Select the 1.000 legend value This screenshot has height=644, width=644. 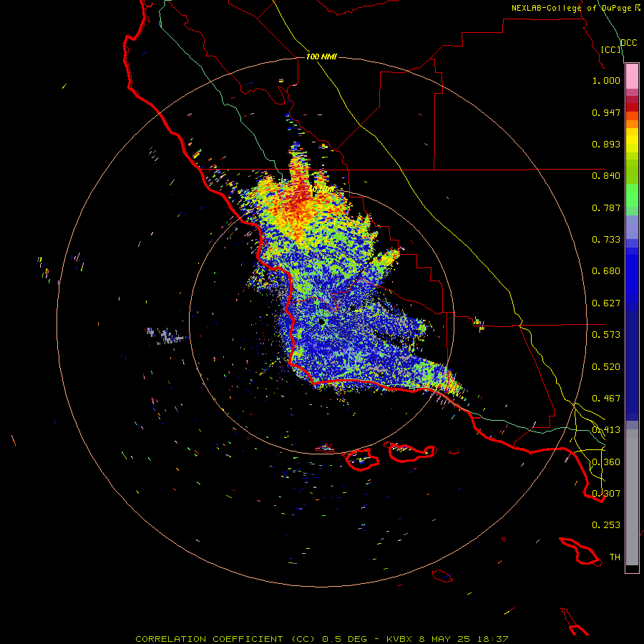pos(606,80)
